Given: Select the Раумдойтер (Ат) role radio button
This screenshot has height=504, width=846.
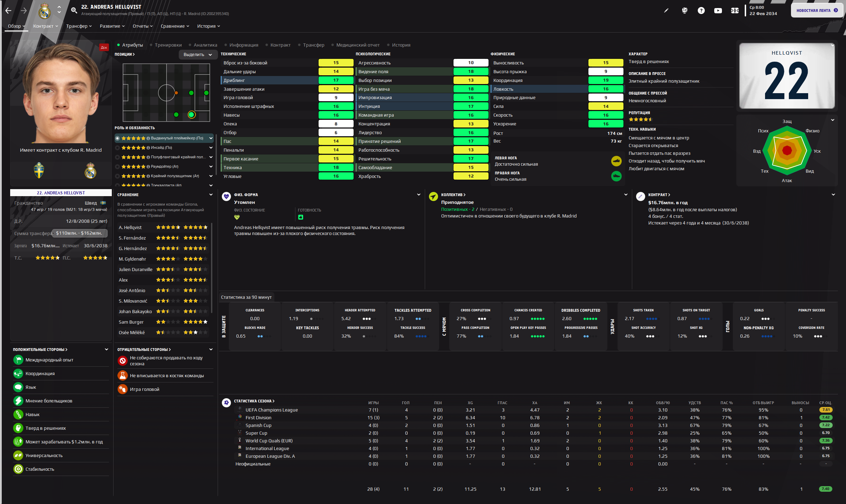Looking at the screenshot, I should pos(118,167).
